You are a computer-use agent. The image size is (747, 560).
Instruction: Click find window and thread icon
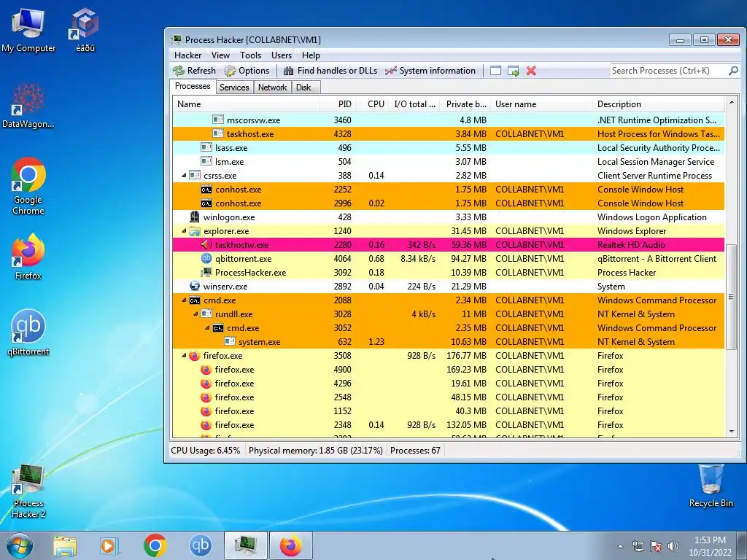coord(513,71)
